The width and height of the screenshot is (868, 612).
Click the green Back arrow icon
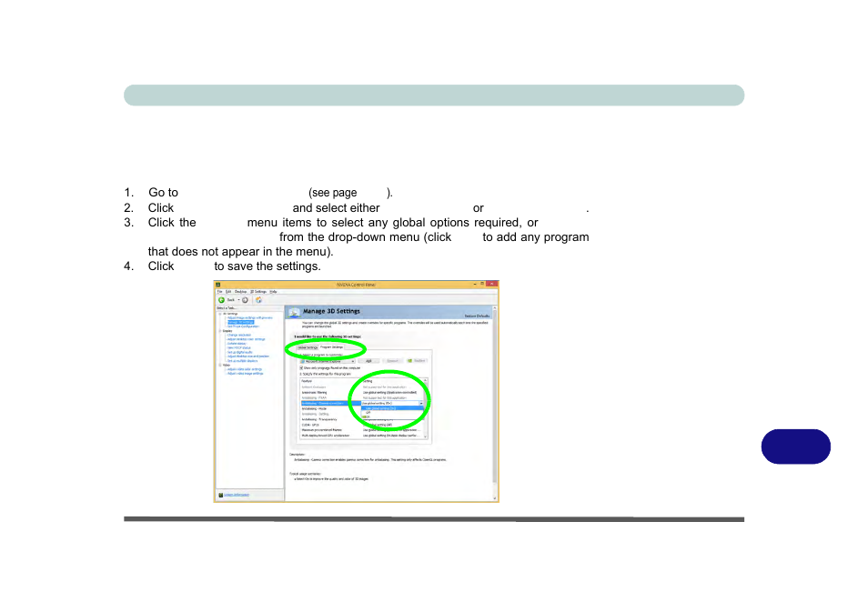tap(221, 300)
